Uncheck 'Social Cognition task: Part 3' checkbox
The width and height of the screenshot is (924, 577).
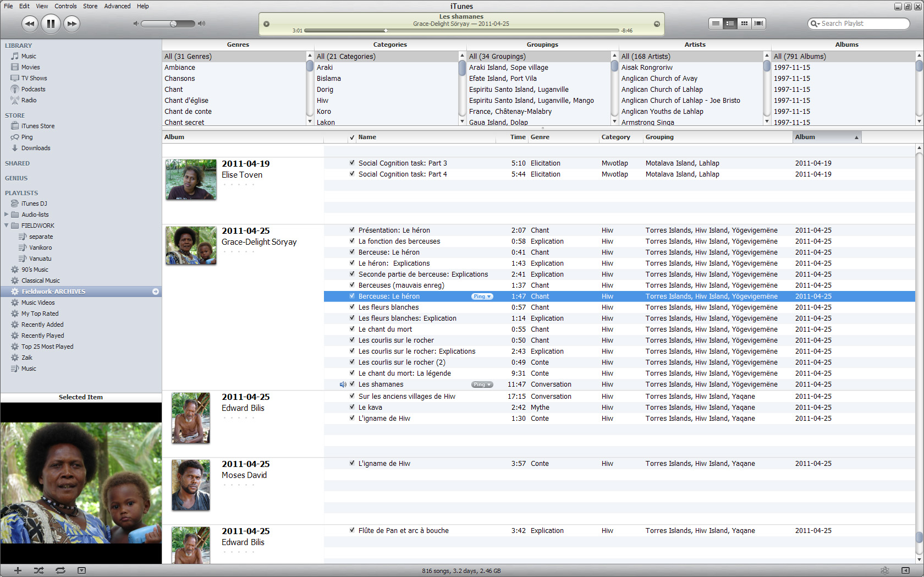click(352, 163)
